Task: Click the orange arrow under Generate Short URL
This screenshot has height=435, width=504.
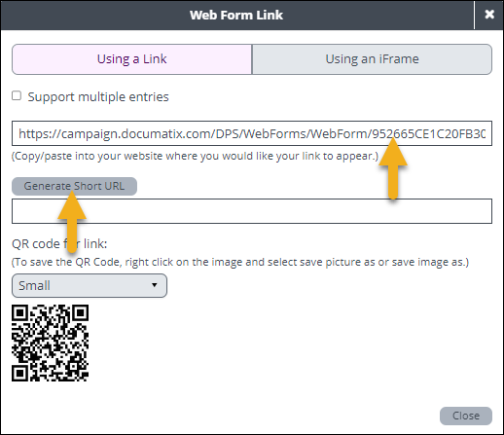Action: [x=72, y=222]
